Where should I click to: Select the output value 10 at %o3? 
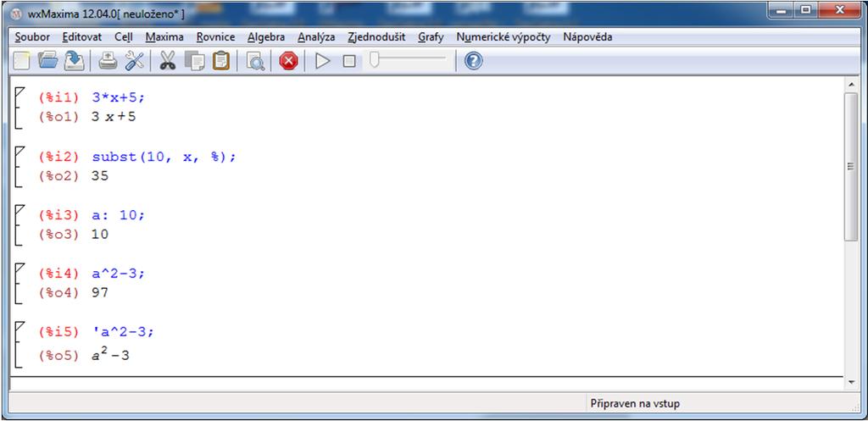pyautogui.click(x=100, y=235)
